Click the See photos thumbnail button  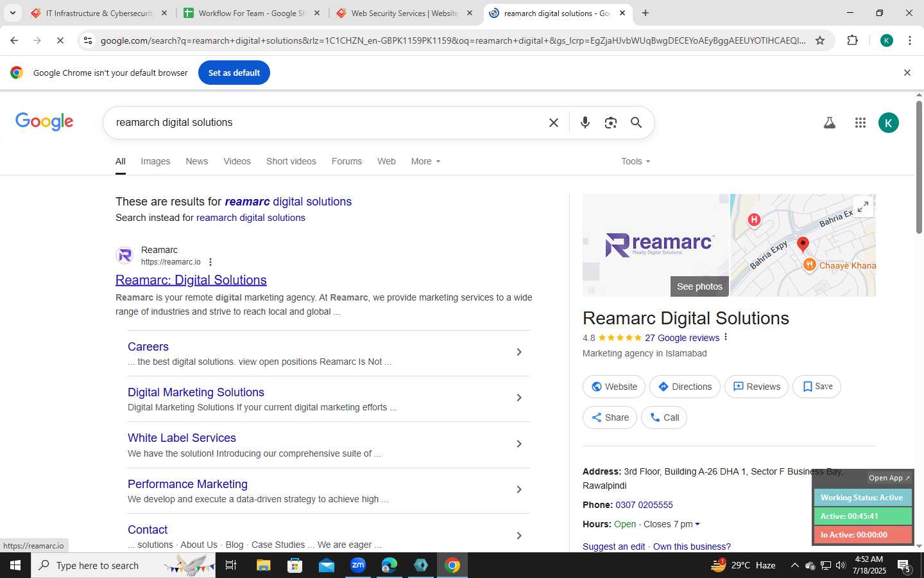coord(699,286)
